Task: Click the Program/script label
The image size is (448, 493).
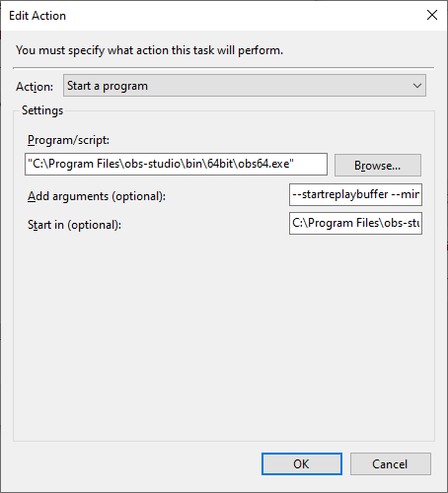Action: 68,140
